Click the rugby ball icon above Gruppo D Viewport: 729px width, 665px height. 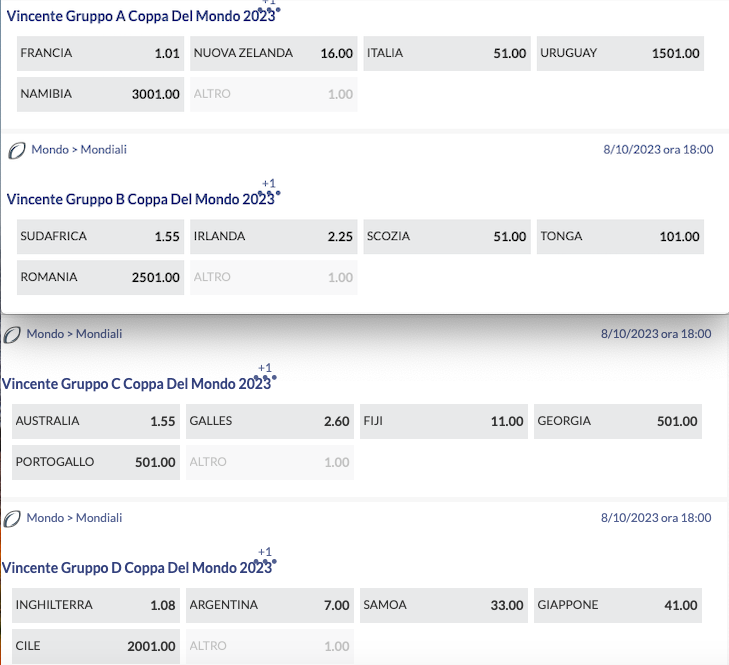click(12, 518)
